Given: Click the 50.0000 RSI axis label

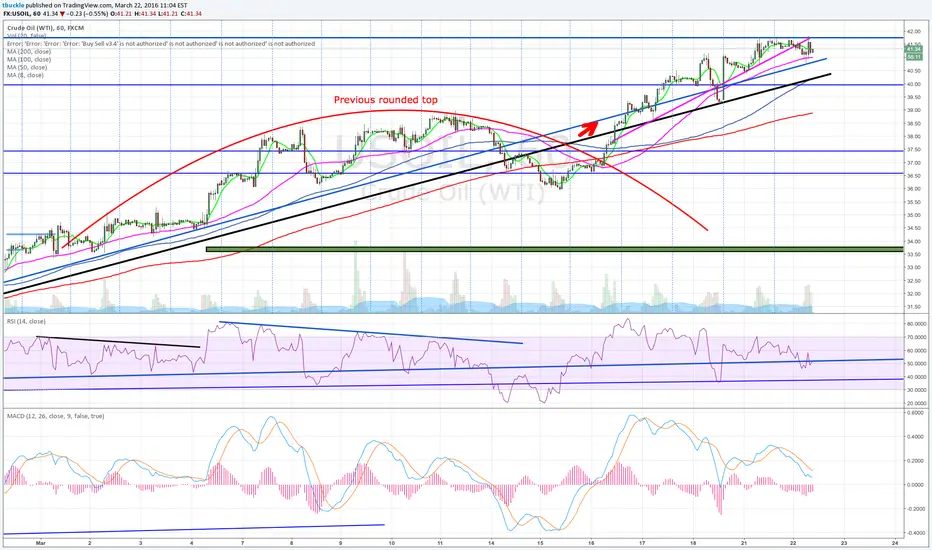Looking at the screenshot, I should point(915,363).
